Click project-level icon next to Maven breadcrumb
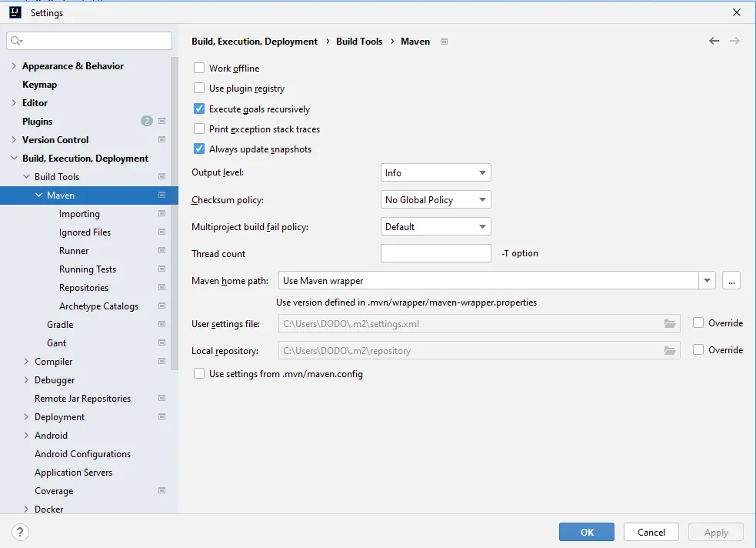 (x=444, y=42)
